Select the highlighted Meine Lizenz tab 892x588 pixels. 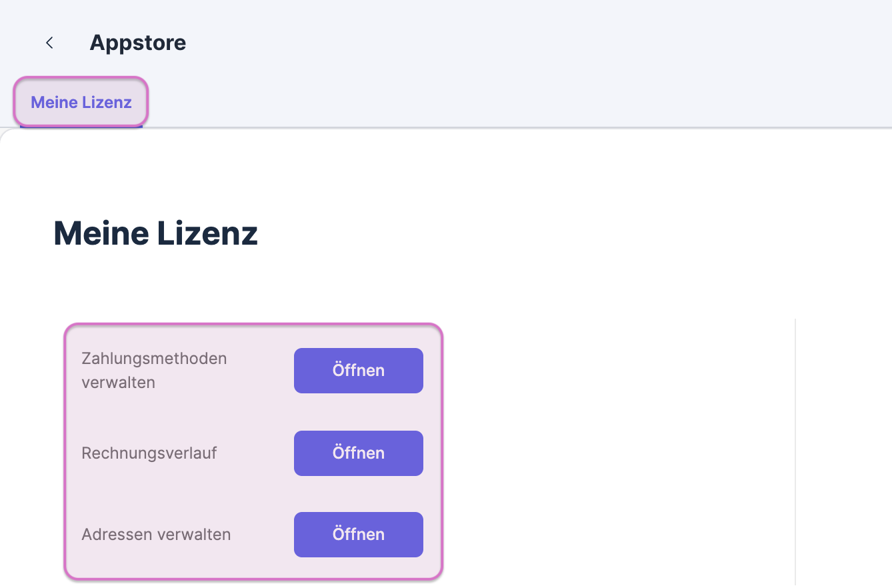[80, 102]
